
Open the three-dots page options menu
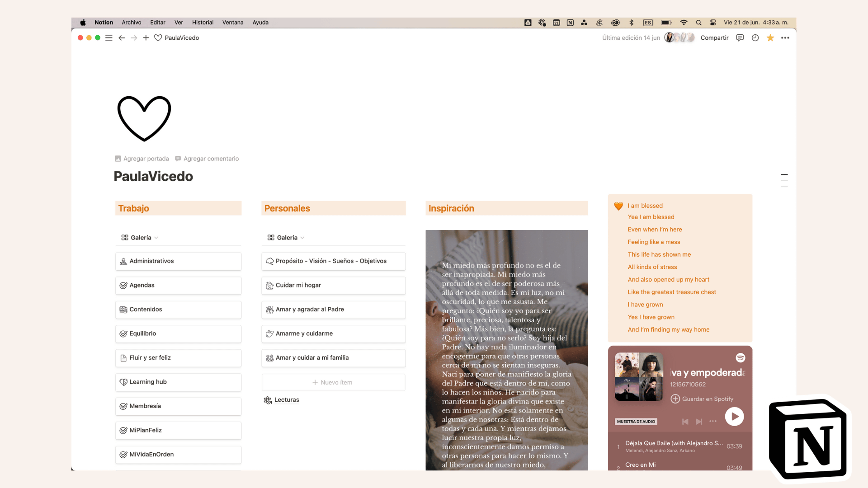785,38
